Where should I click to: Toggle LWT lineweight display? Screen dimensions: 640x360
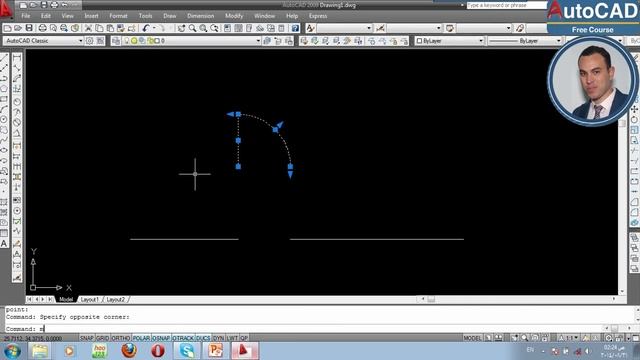click(x=232, y=338)
